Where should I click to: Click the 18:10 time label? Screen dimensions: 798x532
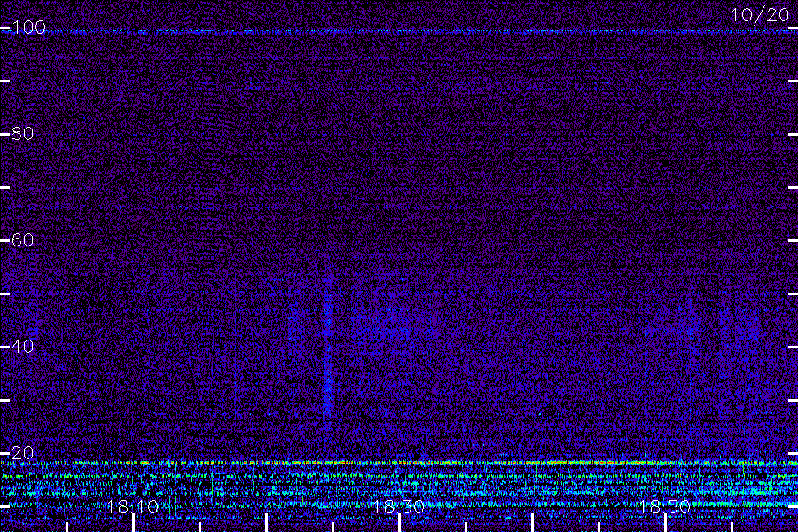[133, 506]
